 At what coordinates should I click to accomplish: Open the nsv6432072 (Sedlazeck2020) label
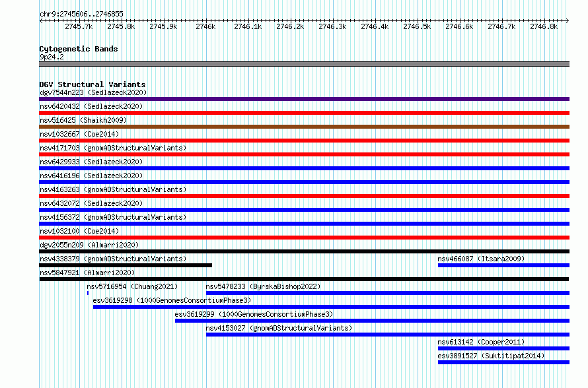coord(91,203)
